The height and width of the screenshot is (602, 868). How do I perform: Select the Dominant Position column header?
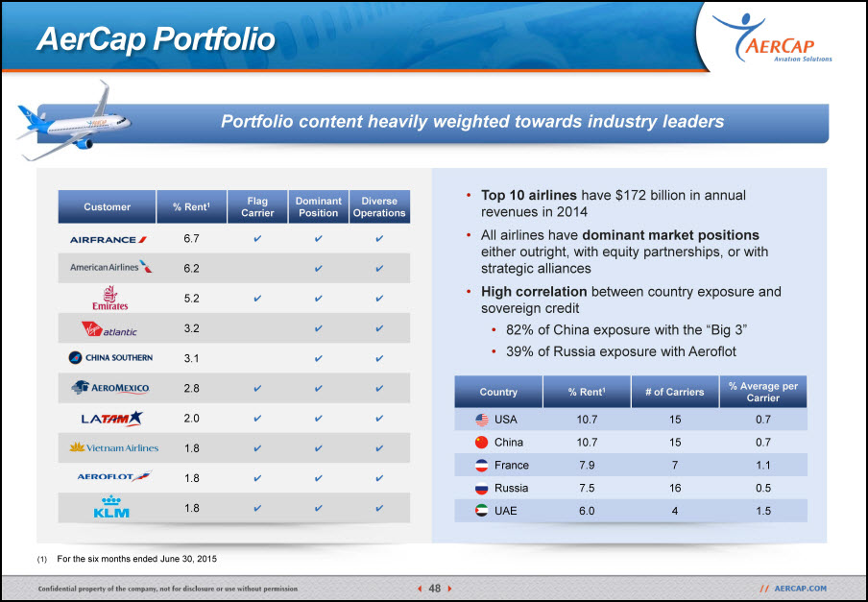coord(319,207)
